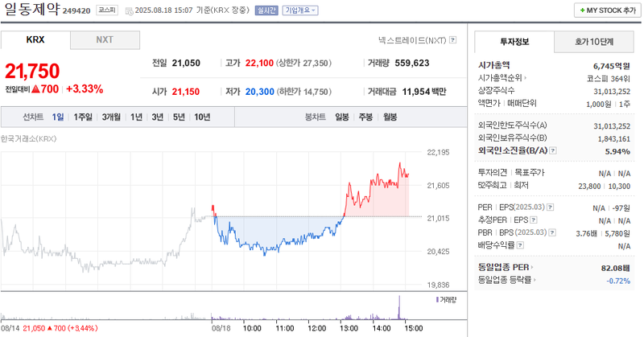The width and height of the screenshot is (644, 337).
Task: Click the 시가총액 value 6,745억원
Action: 612,66
